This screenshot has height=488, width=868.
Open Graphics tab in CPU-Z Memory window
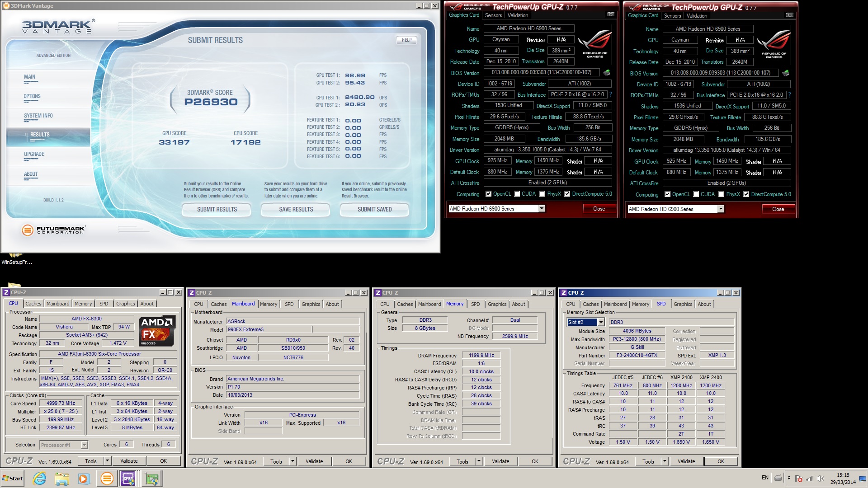click(x=497, y=304)
